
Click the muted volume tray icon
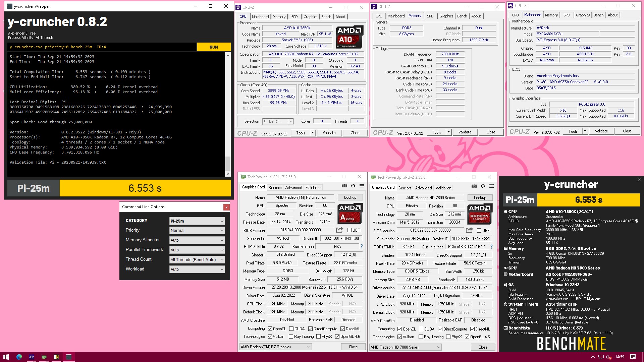(x=609, y=357)
